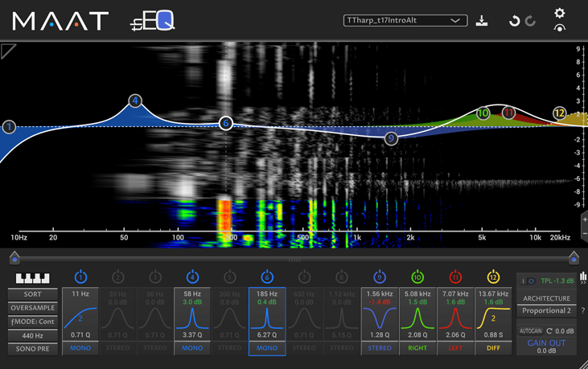The width and height of the screenshot is (588, 369).
Task: Enable band 3 power button
Action: point(155,277)
